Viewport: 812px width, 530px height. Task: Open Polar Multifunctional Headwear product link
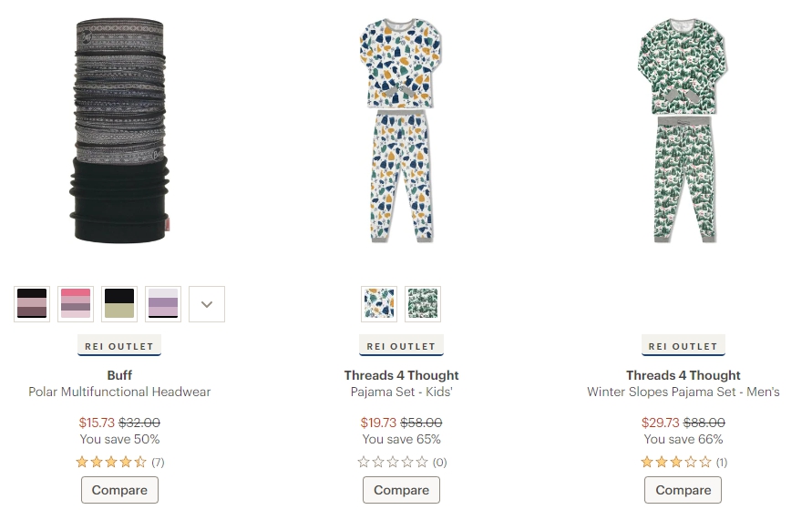(119, 392)
